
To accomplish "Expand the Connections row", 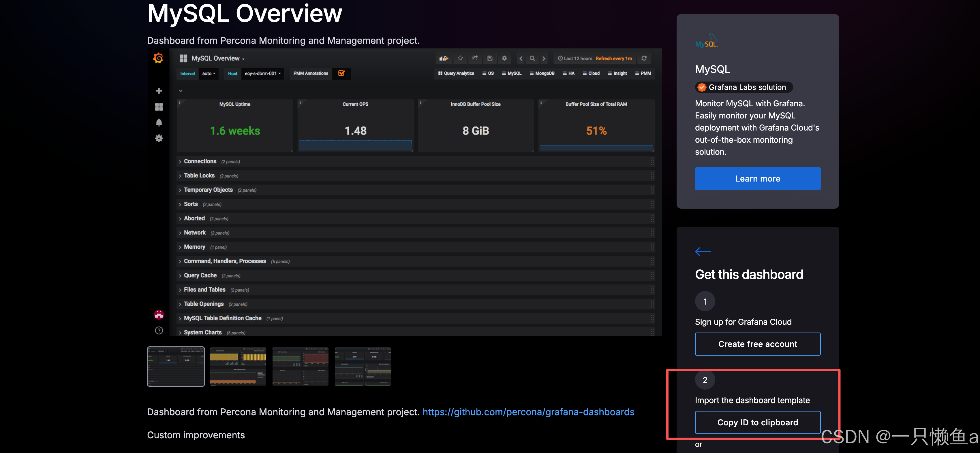I will (200, 161).
